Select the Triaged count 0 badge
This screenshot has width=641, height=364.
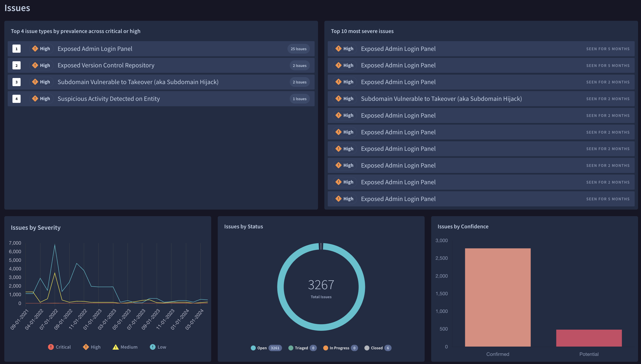[x=313, y=348]
